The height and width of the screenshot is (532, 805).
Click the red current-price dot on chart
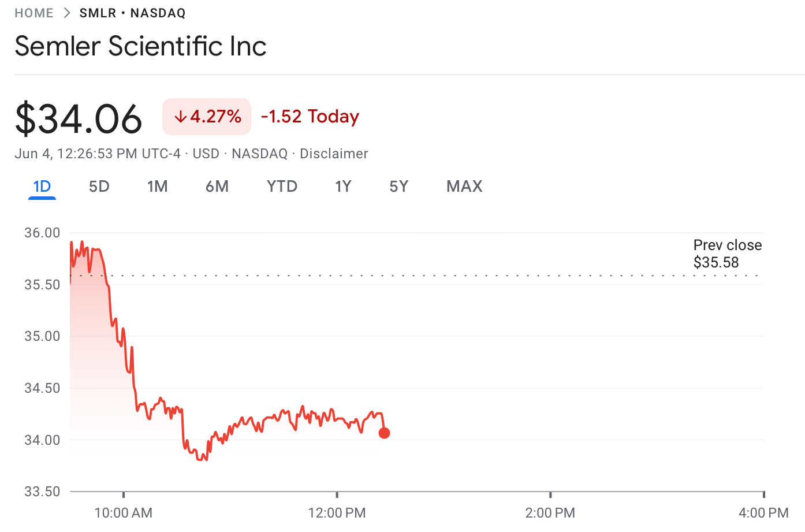point(384,433)
